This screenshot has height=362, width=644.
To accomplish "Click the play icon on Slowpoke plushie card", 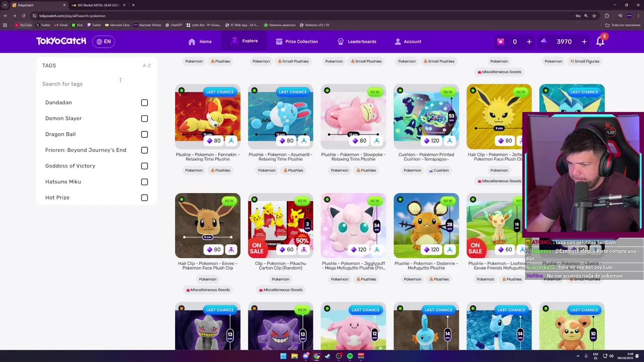I will pos(376,141).
